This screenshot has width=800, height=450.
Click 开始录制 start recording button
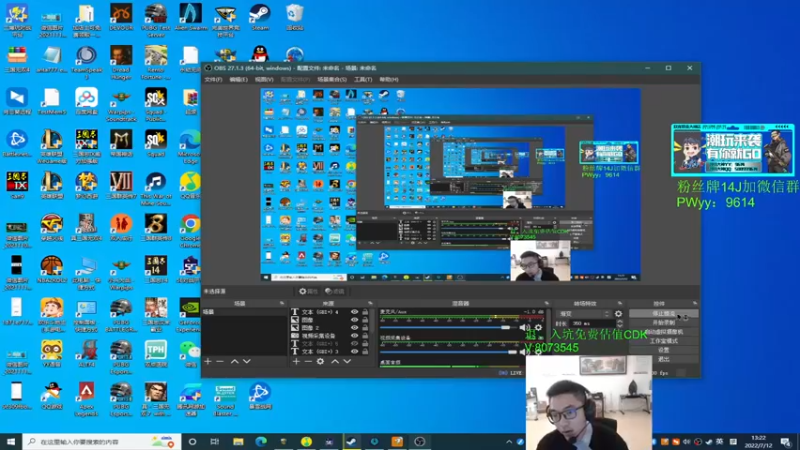pos(663,322)
